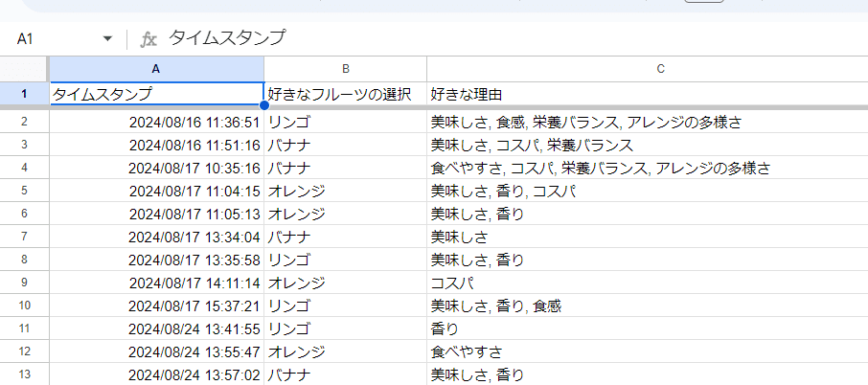Click cell A1 タイムスタンプ
This screenshot has width=868, height=385.
coord(157,94)
